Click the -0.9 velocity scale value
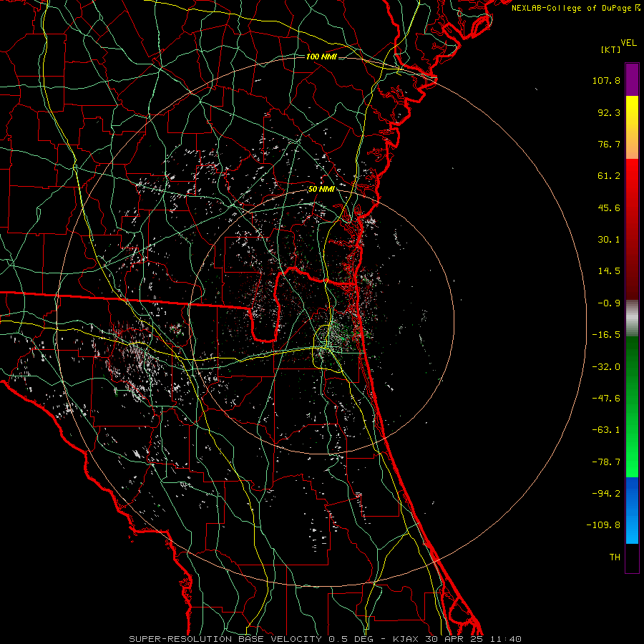 609,303
